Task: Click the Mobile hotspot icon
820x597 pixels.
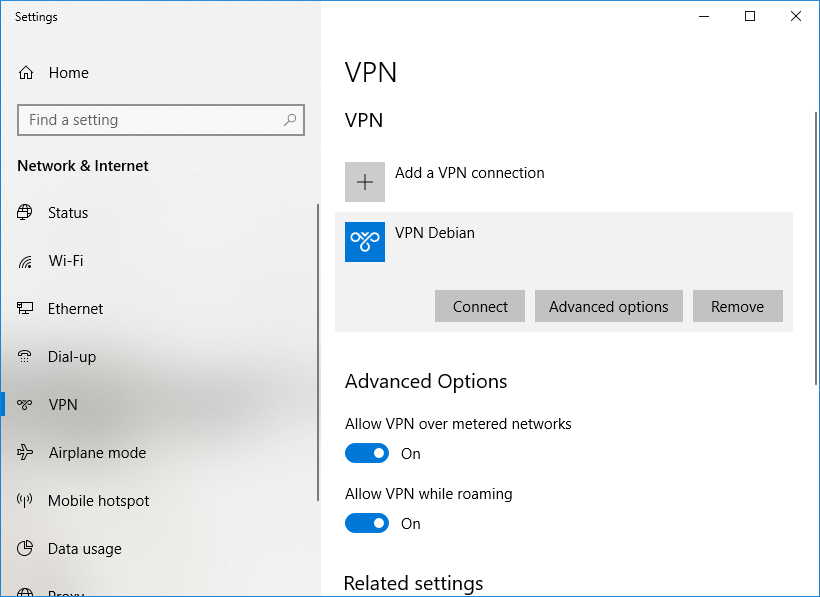Action: click(x=25, y=501)
